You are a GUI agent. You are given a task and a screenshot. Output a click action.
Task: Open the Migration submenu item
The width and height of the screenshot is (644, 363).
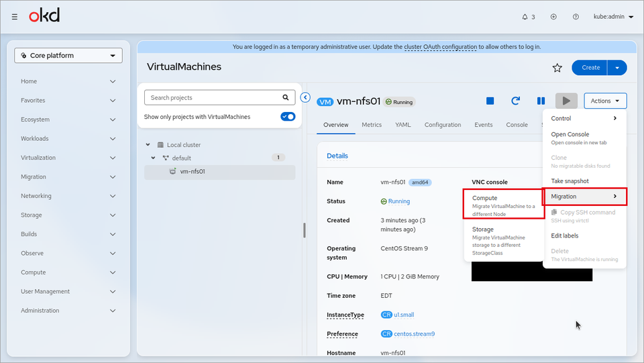[x=584, y=197]
